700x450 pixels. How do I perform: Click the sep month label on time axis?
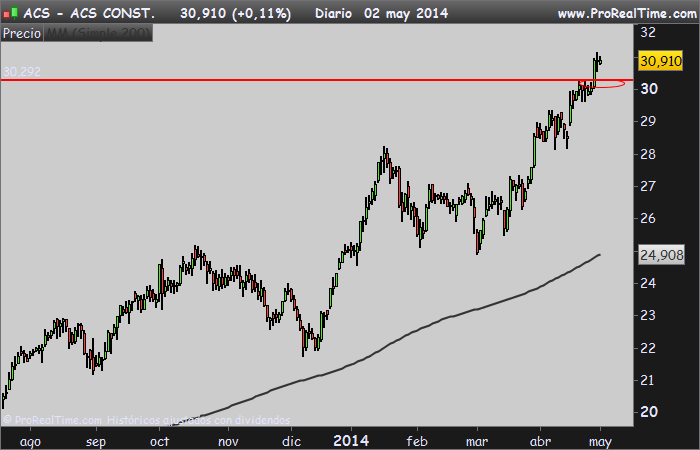point(96,442)
